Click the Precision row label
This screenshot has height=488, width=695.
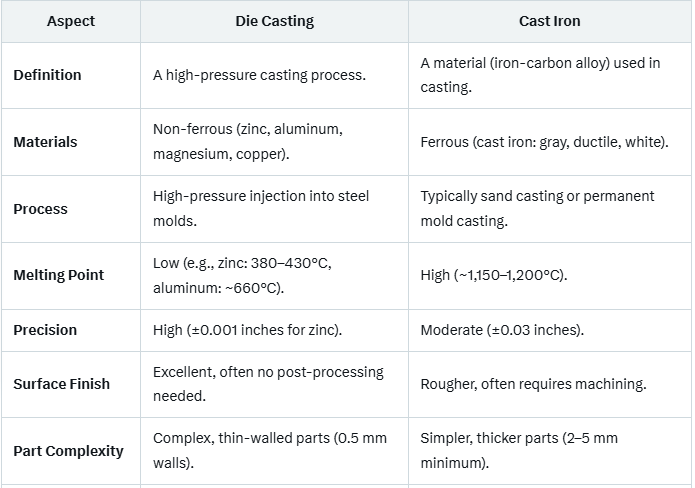click(x=45, y=330)
